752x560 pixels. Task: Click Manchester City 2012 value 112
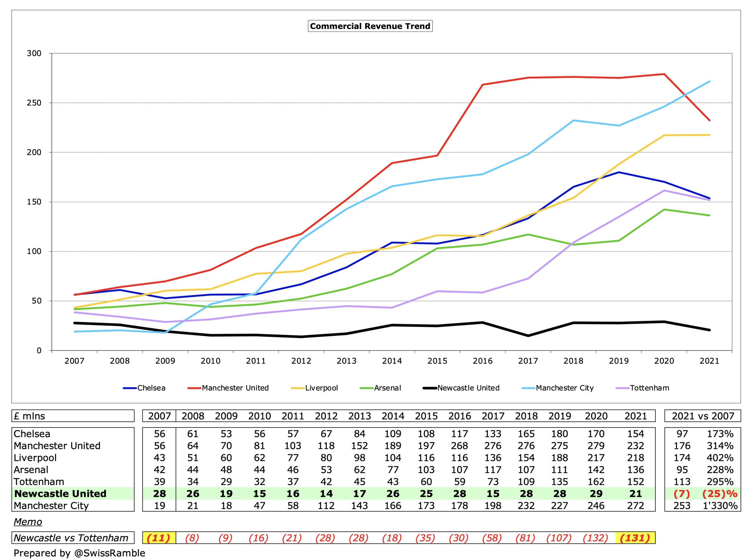tap(326, 506)
